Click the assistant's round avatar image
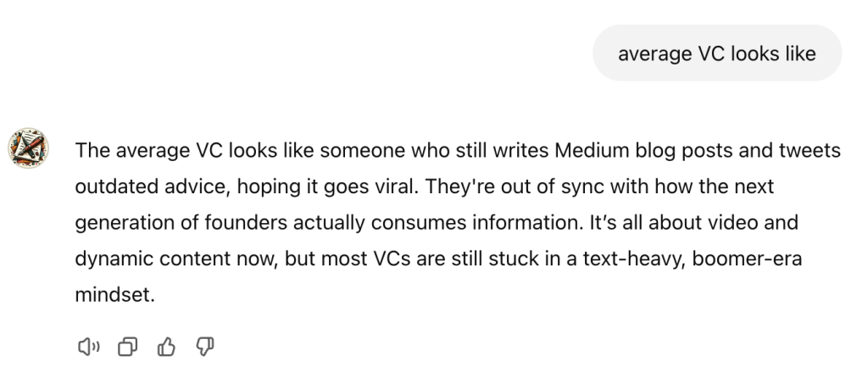 [x=28, y=150]
